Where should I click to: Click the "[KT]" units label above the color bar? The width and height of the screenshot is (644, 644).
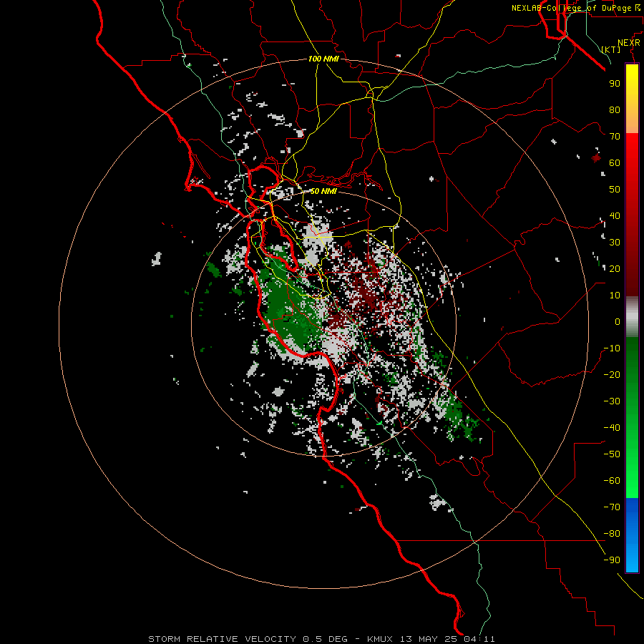click(x=611, y=49)
